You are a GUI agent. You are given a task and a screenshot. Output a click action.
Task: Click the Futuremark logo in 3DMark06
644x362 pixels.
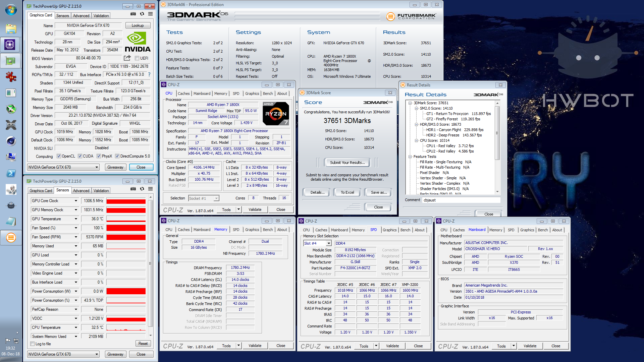click(x=411, y=16)
